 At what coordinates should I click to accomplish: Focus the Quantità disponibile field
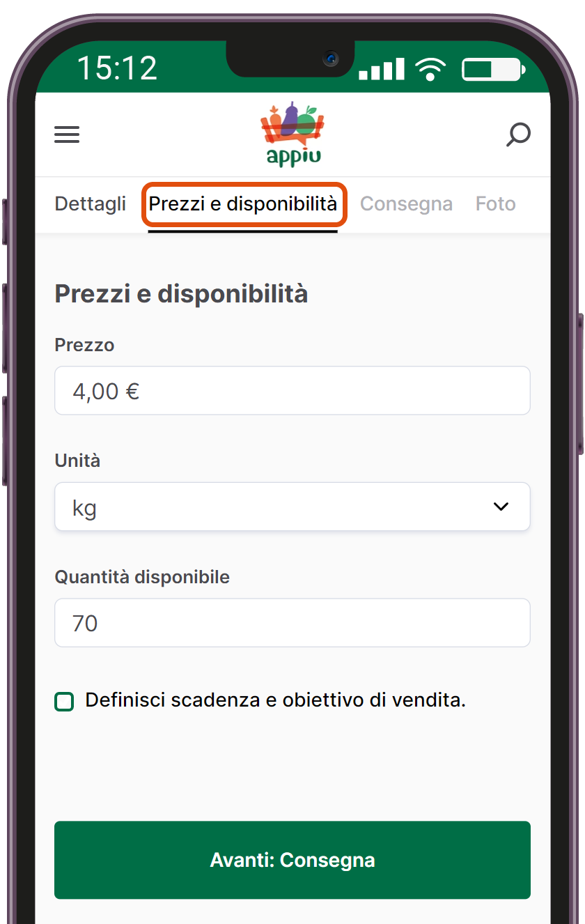(x=292, y=623)
